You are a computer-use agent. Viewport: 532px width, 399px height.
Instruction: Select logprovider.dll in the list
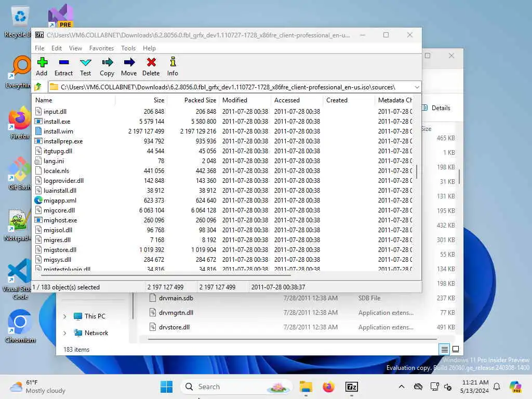(x=63, y=180)
